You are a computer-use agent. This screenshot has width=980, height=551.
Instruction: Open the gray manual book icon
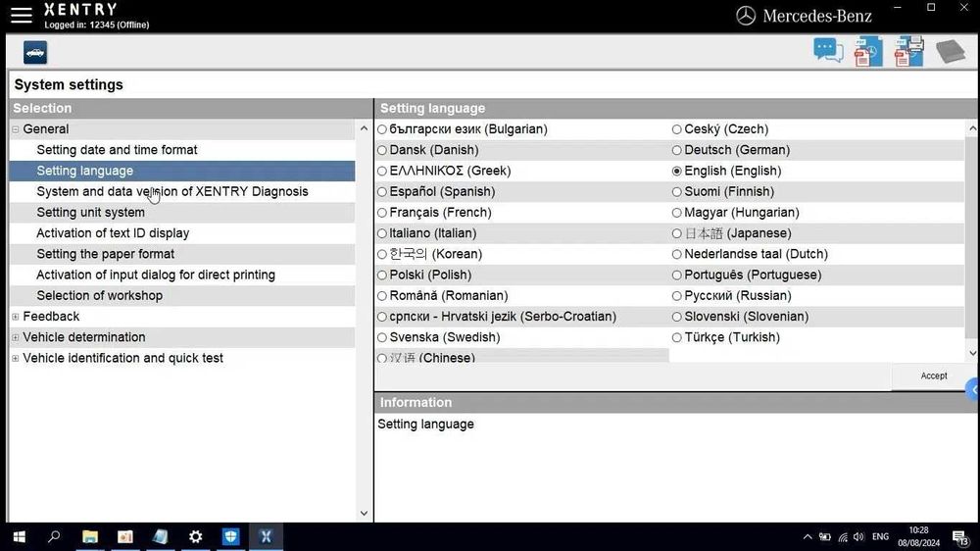950,51
